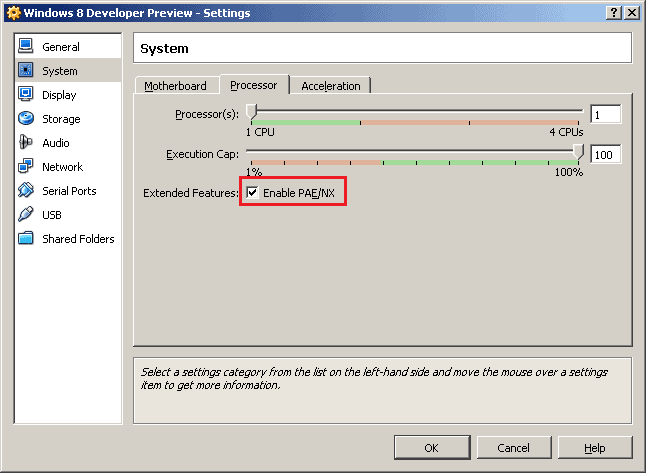Click the Execution Cap slider handle
The image size is (646, 473).
coord(578,152)
